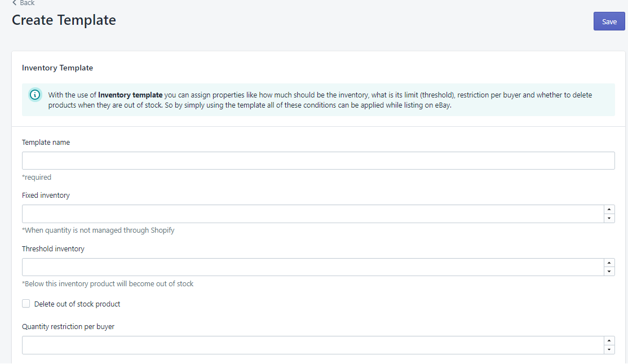
Task: Focus the Template name input field
Action: (318, 161)
